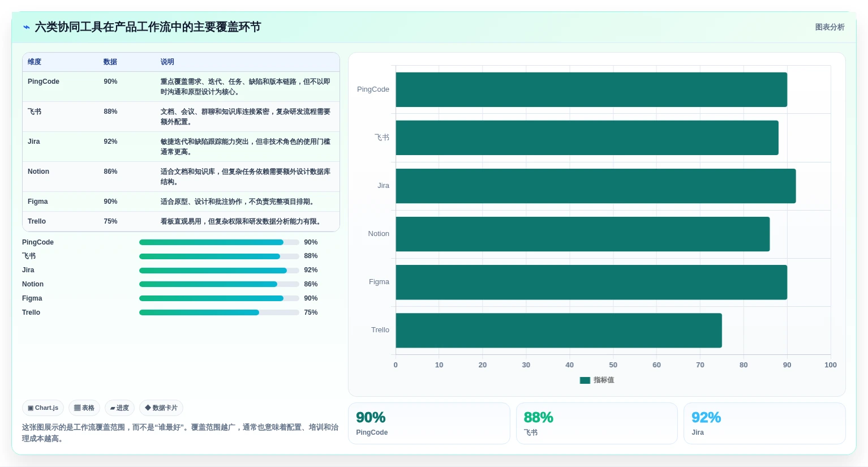Click the chart axis label Trello
This screenshot has height=467, width=868.
pyautogui.click(x=380, y=330)
